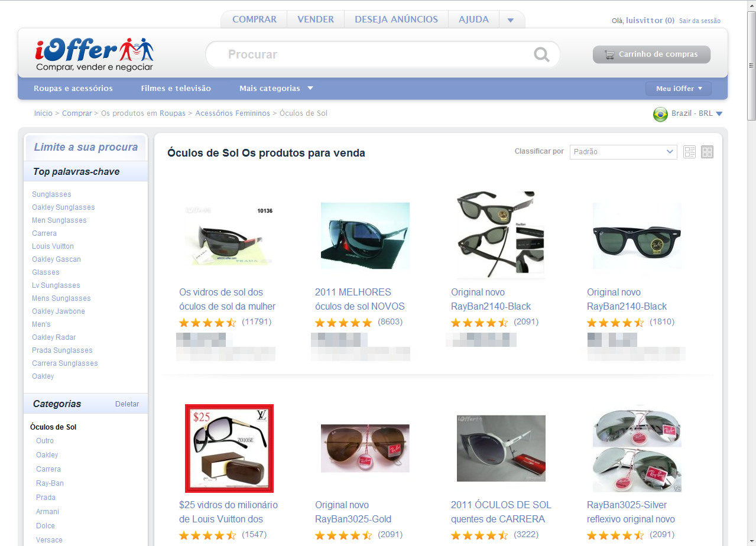Switch to grid view layout
756x546 pixels.
707,152
